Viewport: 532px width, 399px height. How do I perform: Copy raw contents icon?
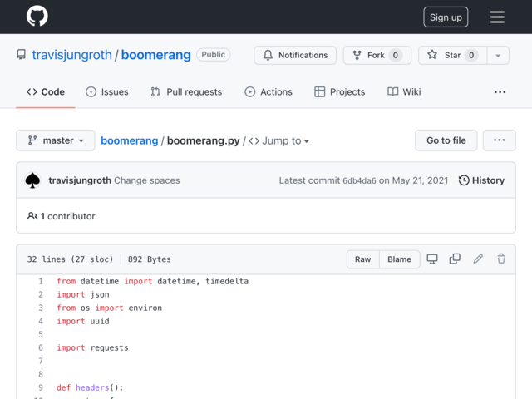tap(455, 259)
